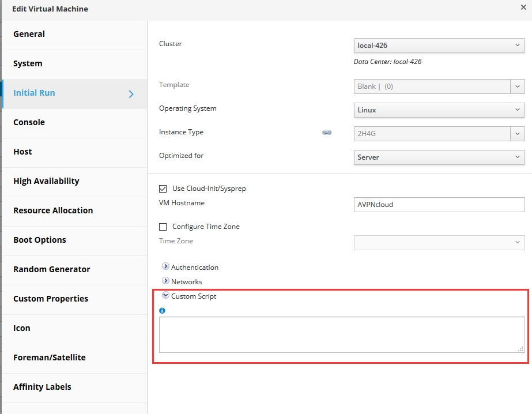Image resolution: width=532 pixels, height=414 pixels.
Task: Open the System tab
Action: click(x=28, y=63)
